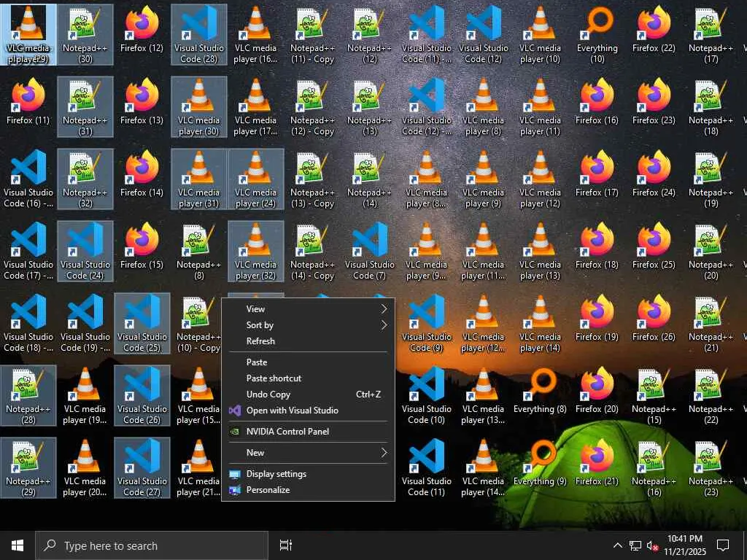Screen dimensions: 747x560
Task: Select the Notepad++ (13) shortcut
Action: point(369,106)
